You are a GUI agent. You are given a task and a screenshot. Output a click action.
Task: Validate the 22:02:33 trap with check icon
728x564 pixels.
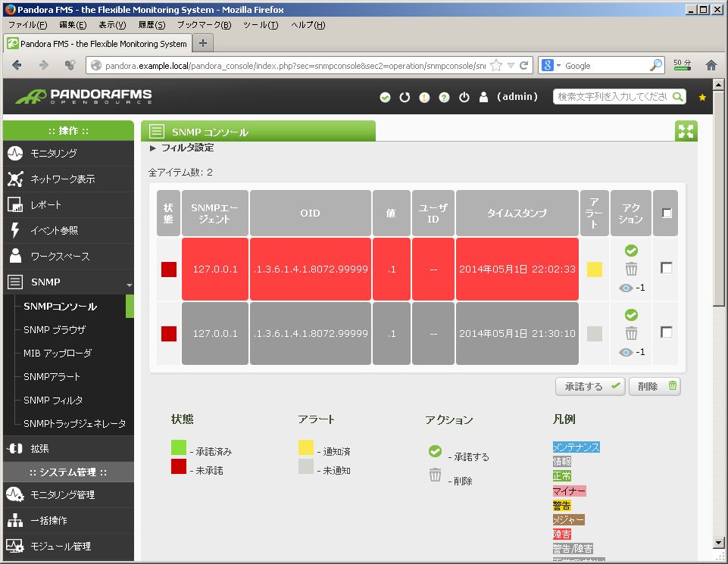point(631,251)
